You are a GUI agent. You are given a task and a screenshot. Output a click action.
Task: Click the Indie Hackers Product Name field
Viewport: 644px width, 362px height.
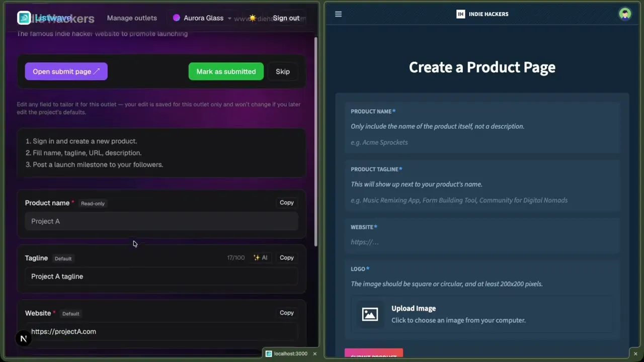pyautogui.click(x=482, y=142)
